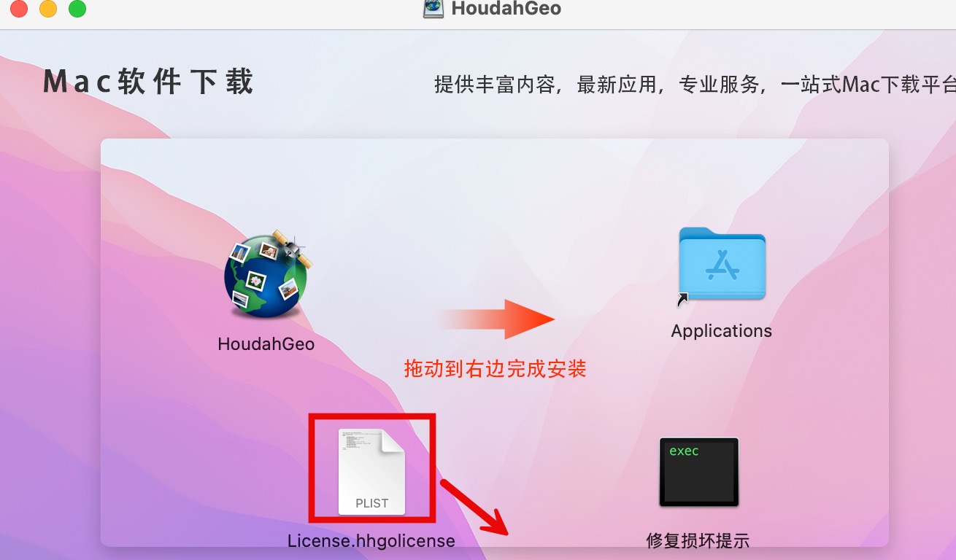Minimize window with the yellow button
Image resolution: width=956 pixels, height=560 pixels.
pos(48,9)
